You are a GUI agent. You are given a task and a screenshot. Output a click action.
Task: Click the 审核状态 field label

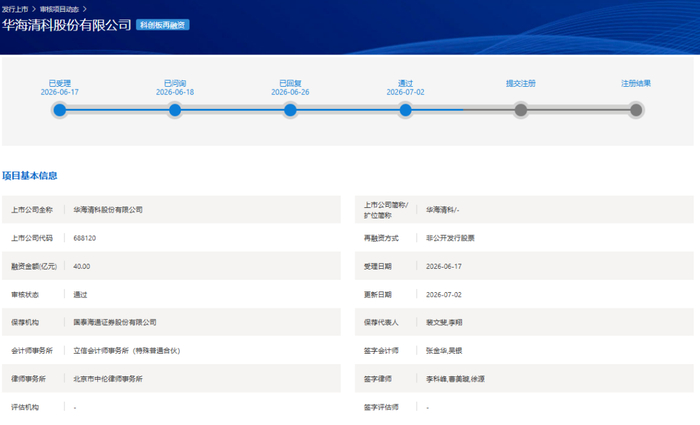pyautogui.click(x=25, y=295)
